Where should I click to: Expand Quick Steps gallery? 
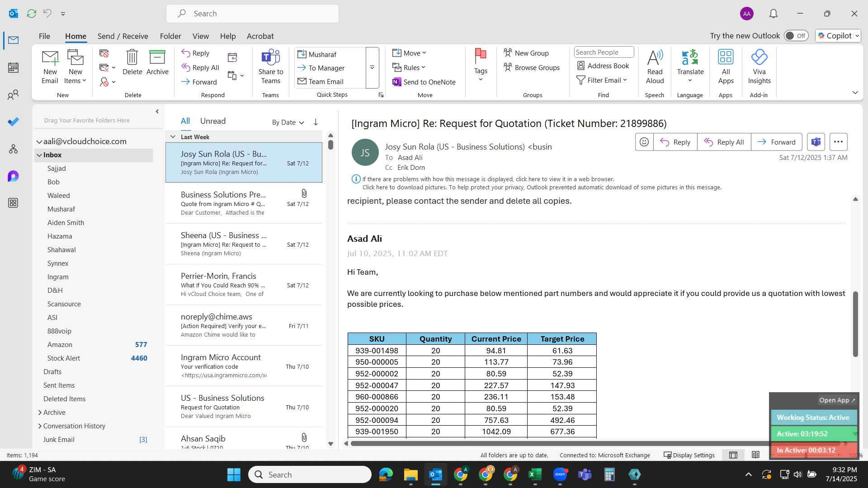372,68
